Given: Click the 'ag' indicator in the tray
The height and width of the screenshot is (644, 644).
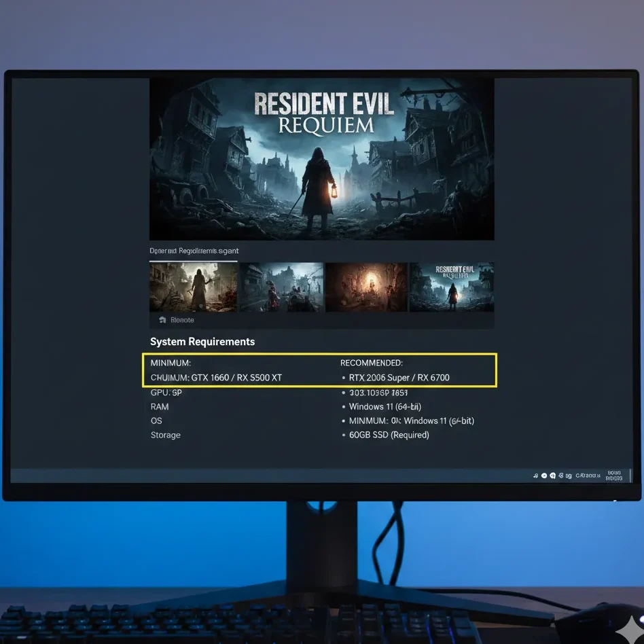Looking at the screenshot, I should click(x=568, y=476).
